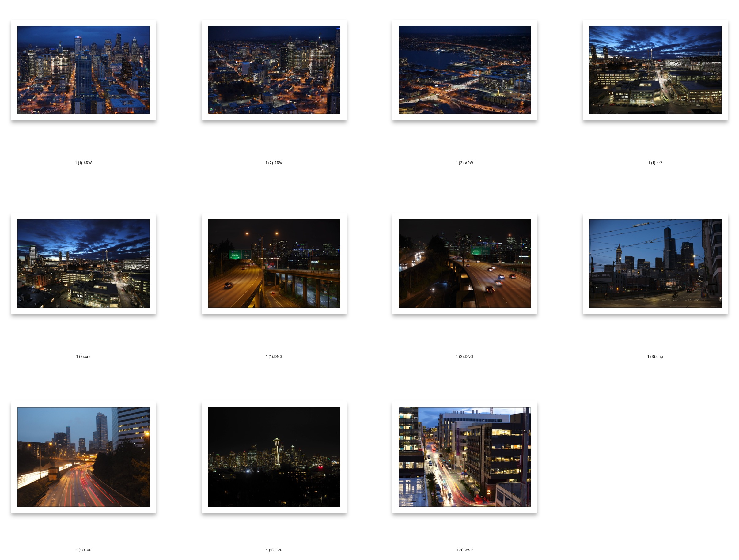This screenshot has width=739, height=560.
Task: Click the filename label 1 (1).RW2
Action: [x=464, y=550]
